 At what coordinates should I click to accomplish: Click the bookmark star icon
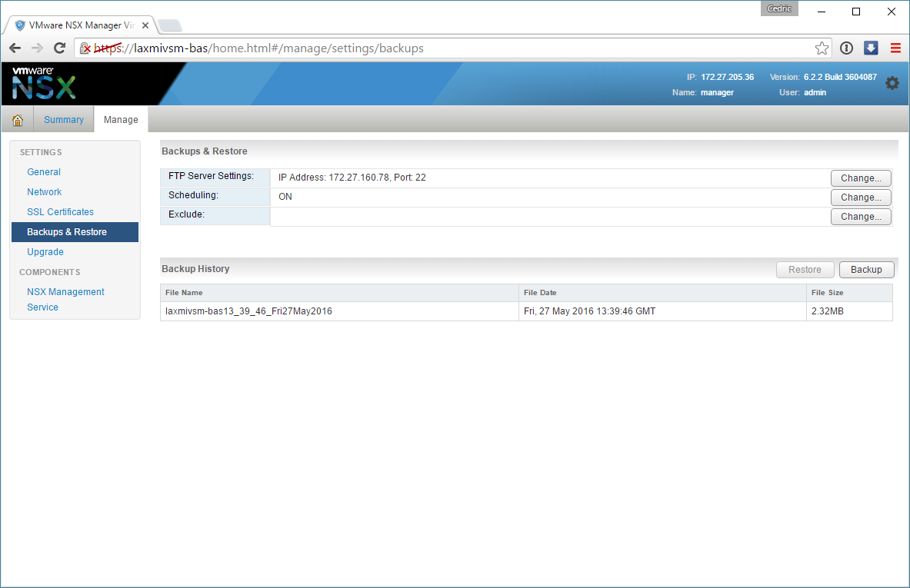822,48
